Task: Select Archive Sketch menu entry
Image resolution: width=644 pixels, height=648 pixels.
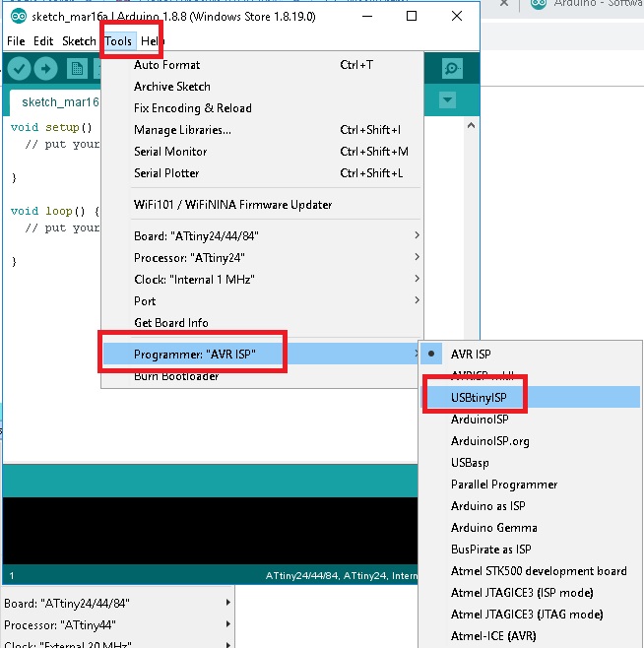Action: coord(262,87)
